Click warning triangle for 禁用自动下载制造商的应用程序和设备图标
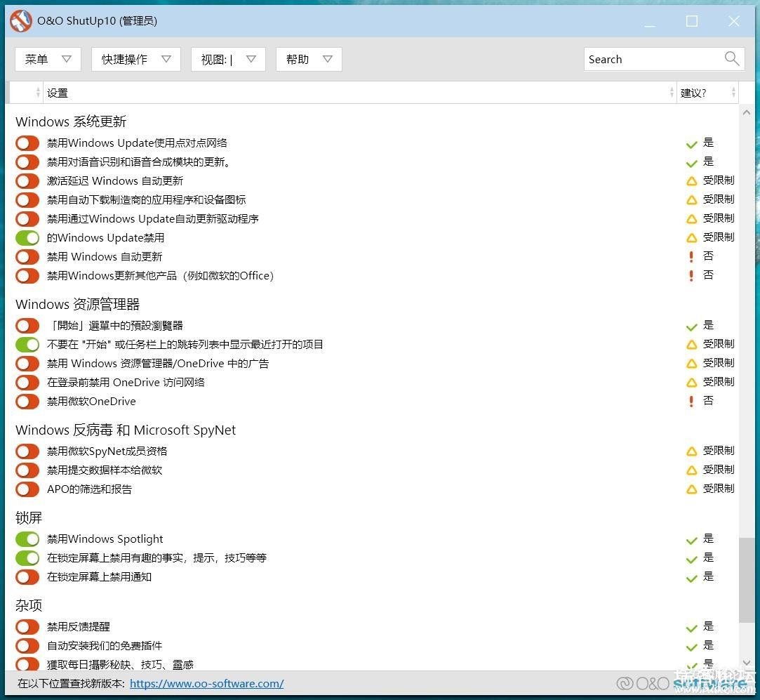This screenshot has width=760, height=700. pyautogui.click(x=692, y=200)
